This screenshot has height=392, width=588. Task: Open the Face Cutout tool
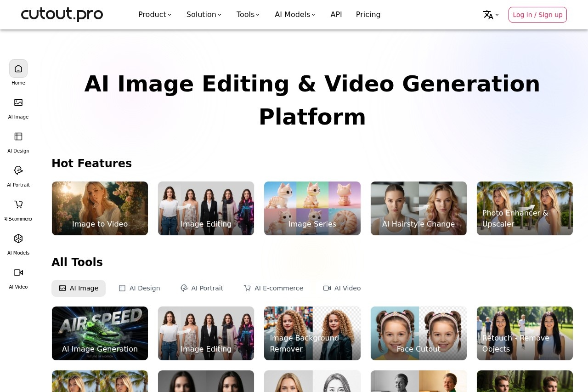pos(418,333)
